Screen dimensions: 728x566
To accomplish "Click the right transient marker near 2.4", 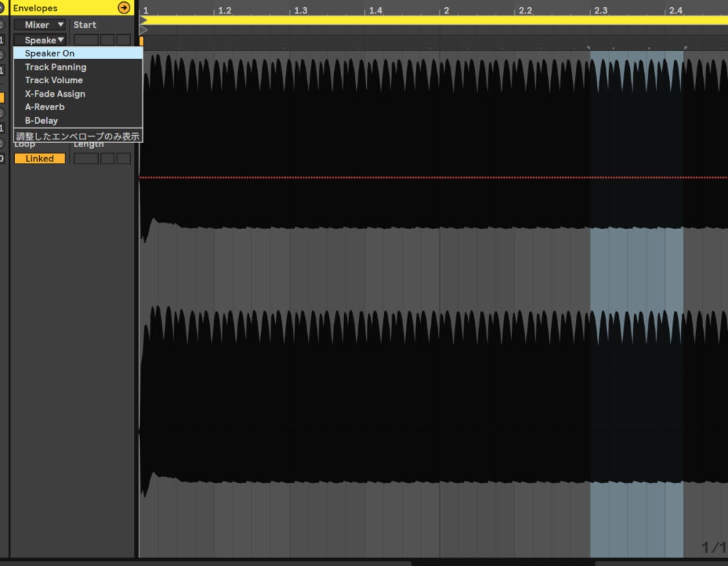I will coord(685,48).
